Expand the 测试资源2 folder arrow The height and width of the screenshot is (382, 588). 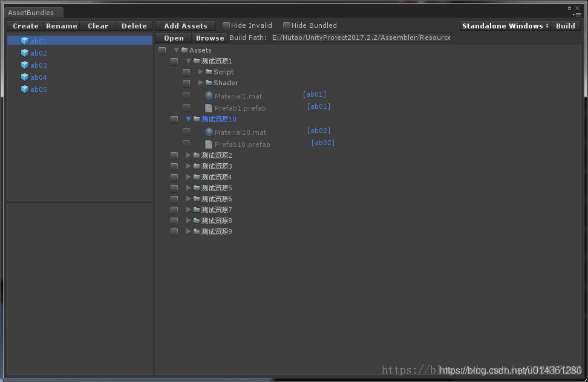pos(189,155)
